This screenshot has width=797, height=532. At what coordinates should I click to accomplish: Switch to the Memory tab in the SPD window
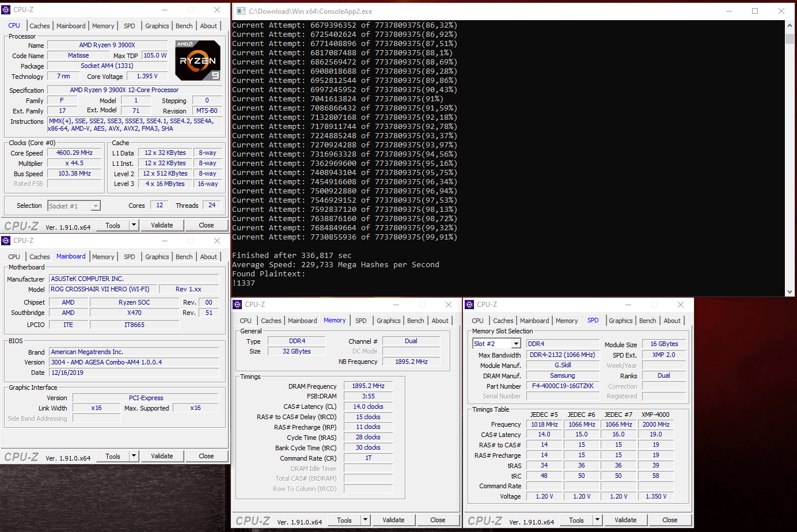coord(567,321)
